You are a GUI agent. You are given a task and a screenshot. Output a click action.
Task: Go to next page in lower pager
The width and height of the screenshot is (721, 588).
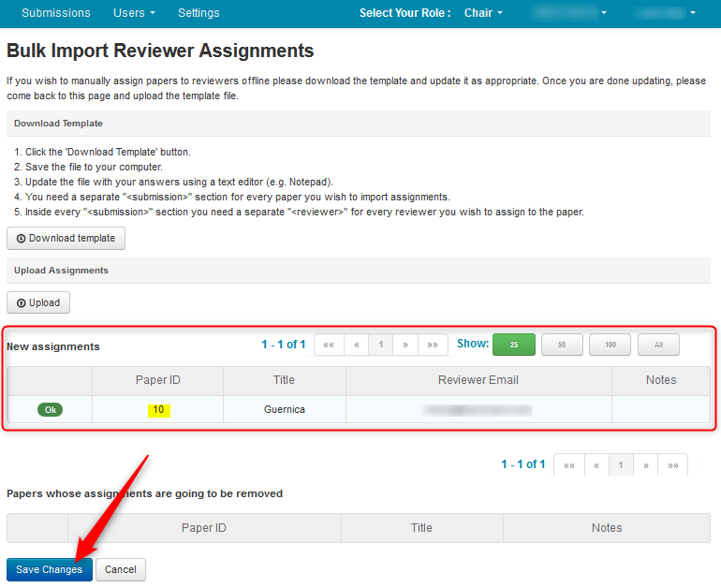click(645, 464)
